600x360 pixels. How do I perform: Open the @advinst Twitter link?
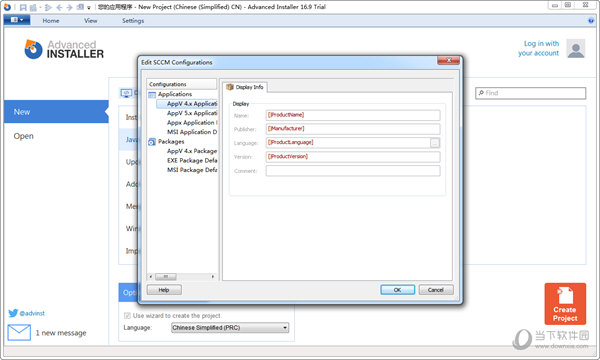click(32, 313)
